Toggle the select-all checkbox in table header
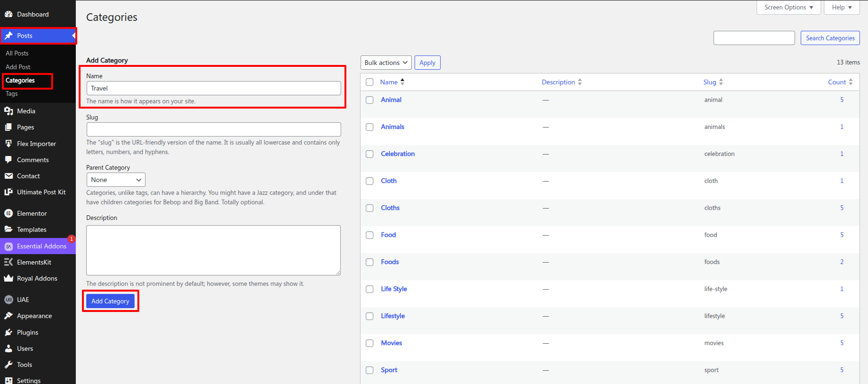 point(370,82)
